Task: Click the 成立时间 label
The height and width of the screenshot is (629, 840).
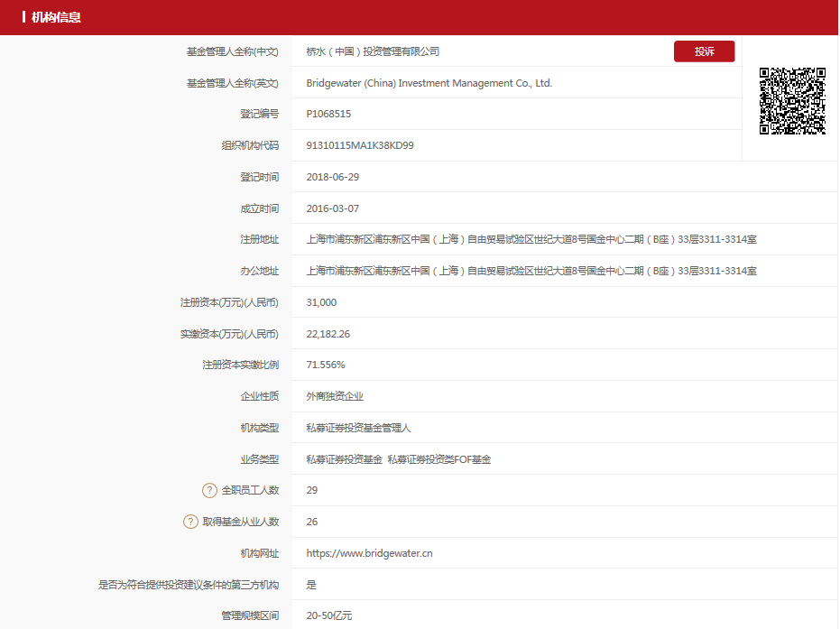Action: pos(260,209)
